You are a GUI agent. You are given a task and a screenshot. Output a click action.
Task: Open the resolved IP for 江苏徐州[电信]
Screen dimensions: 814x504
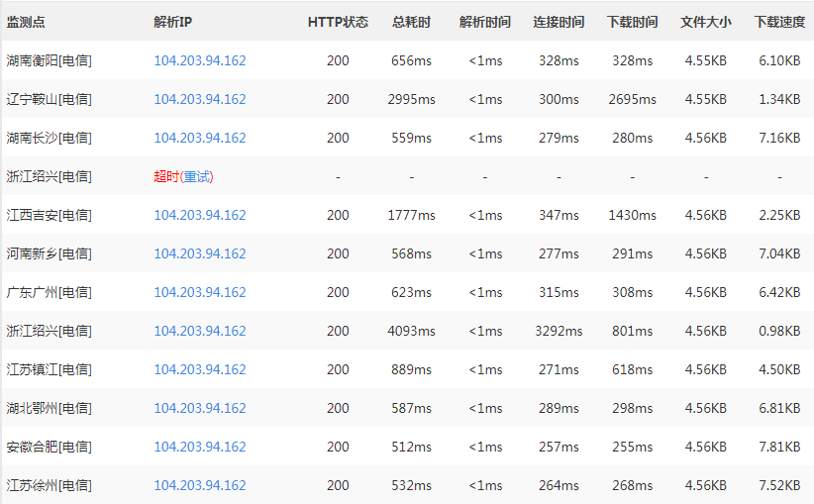[200, 486]
